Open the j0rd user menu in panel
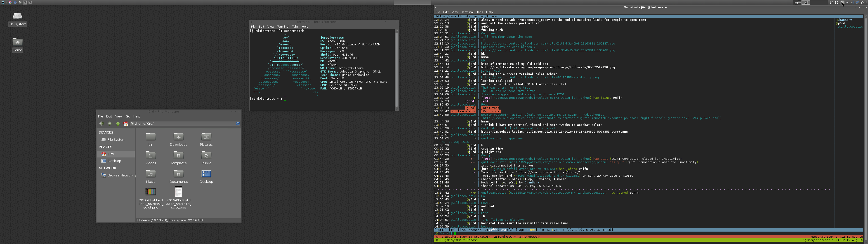Screen dimensions: 868x244 [864, 2]
